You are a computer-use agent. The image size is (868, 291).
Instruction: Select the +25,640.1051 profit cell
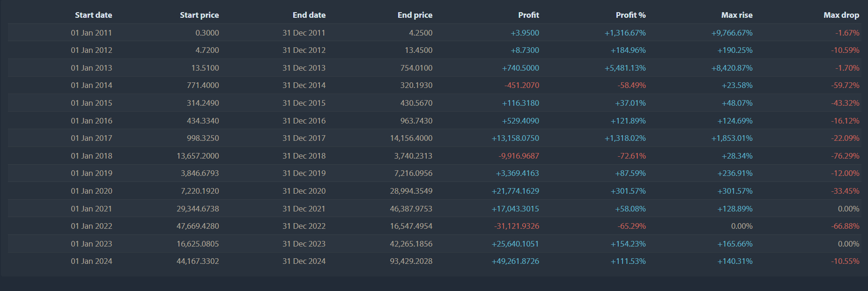click(x=515, y=244)
